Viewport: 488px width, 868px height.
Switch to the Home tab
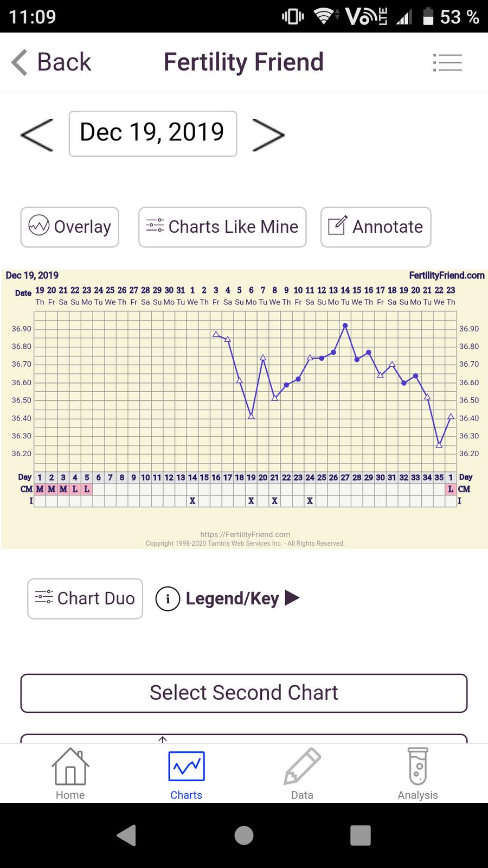click(70, 774)
